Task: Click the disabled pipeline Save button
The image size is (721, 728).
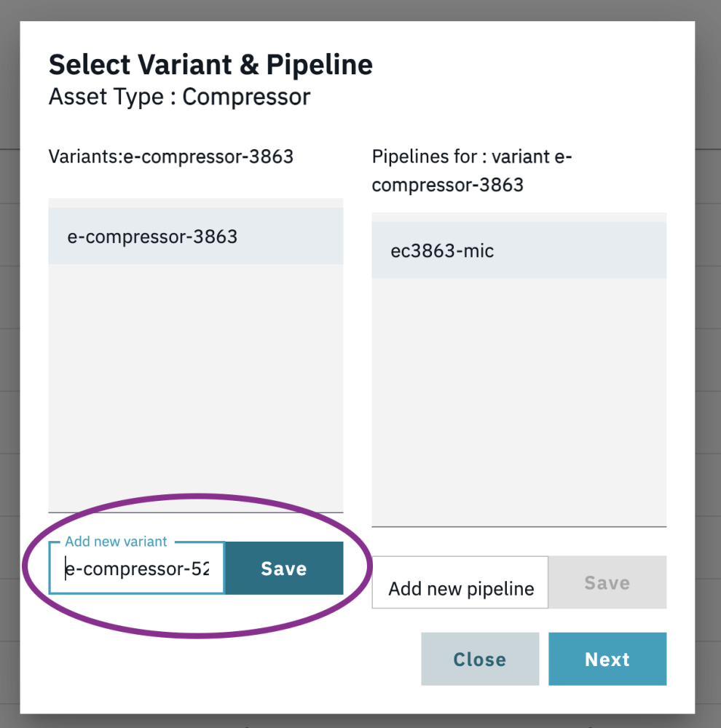Action: pyautogui.click(x=607, y=582)
